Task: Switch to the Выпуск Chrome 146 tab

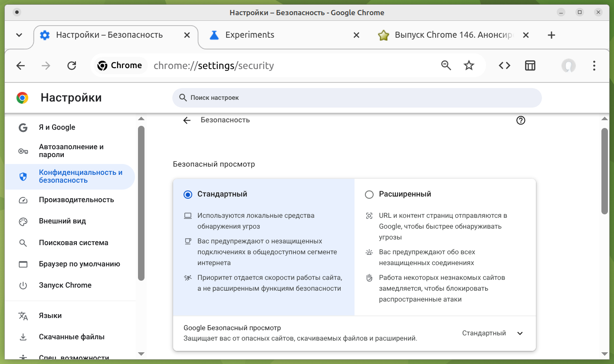Action: [447, 35]
